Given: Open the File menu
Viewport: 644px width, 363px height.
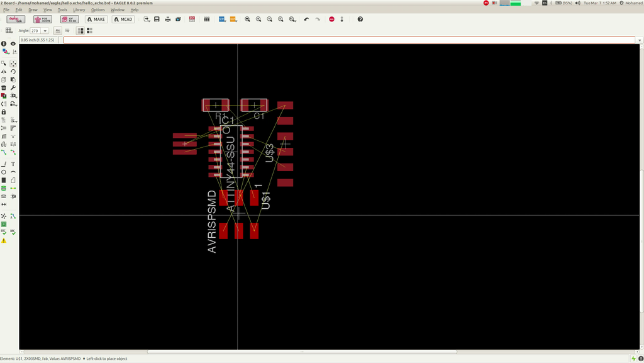Looking at the screenshot, I should click(x=6, y=10).
